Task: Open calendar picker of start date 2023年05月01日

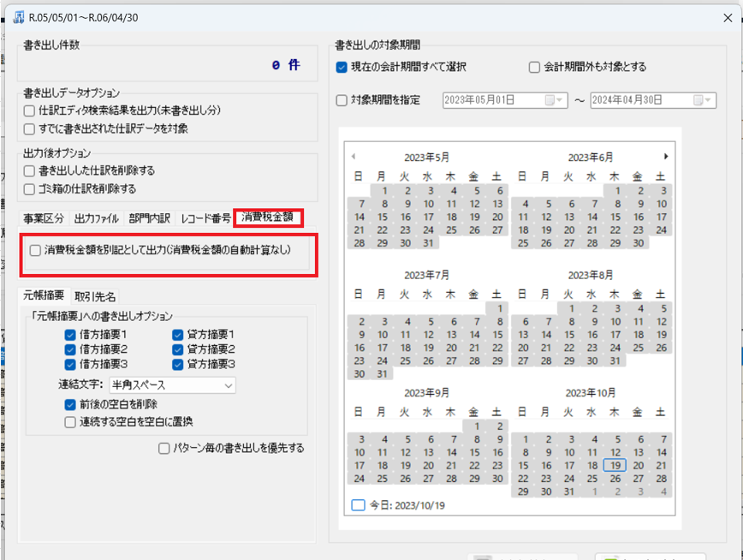Action: pos(553,100)
